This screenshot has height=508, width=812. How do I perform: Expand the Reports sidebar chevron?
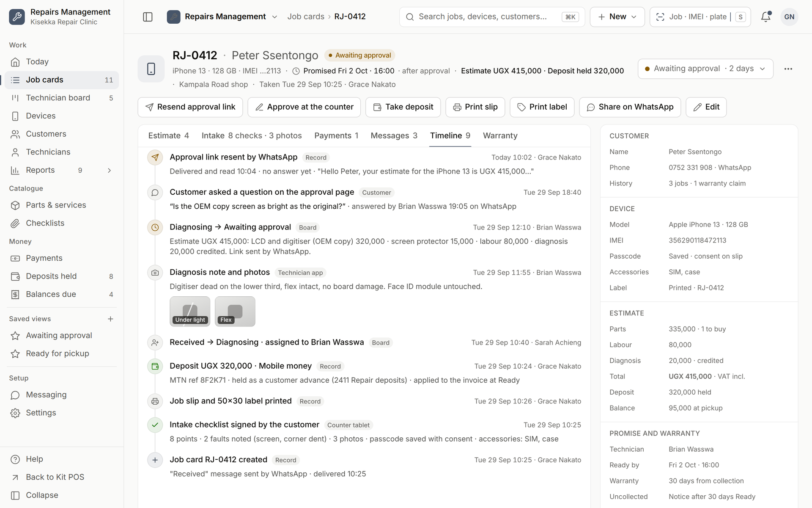pyautogui.click(x=110, y=170)
